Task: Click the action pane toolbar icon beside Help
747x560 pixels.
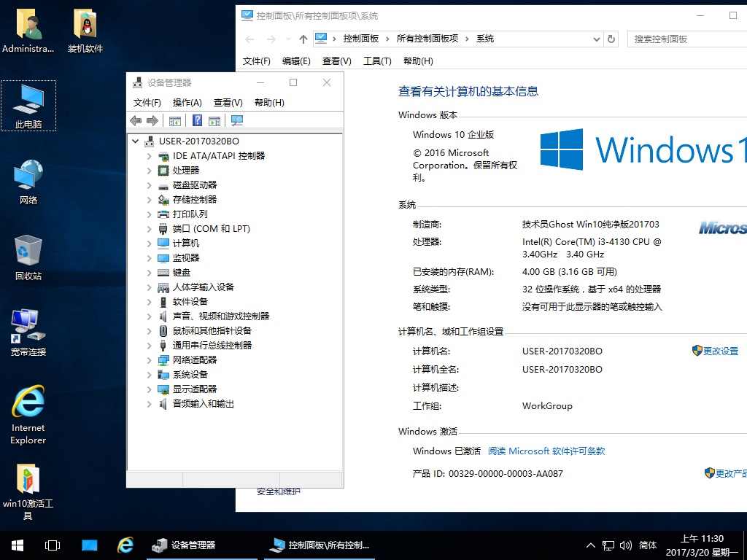Action: pyautogui.click(x=214, y=121)
